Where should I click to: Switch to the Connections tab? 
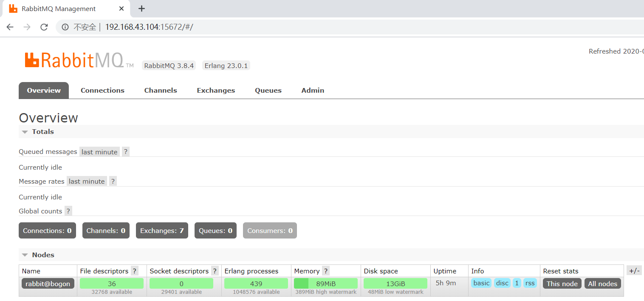click(102, 90)
